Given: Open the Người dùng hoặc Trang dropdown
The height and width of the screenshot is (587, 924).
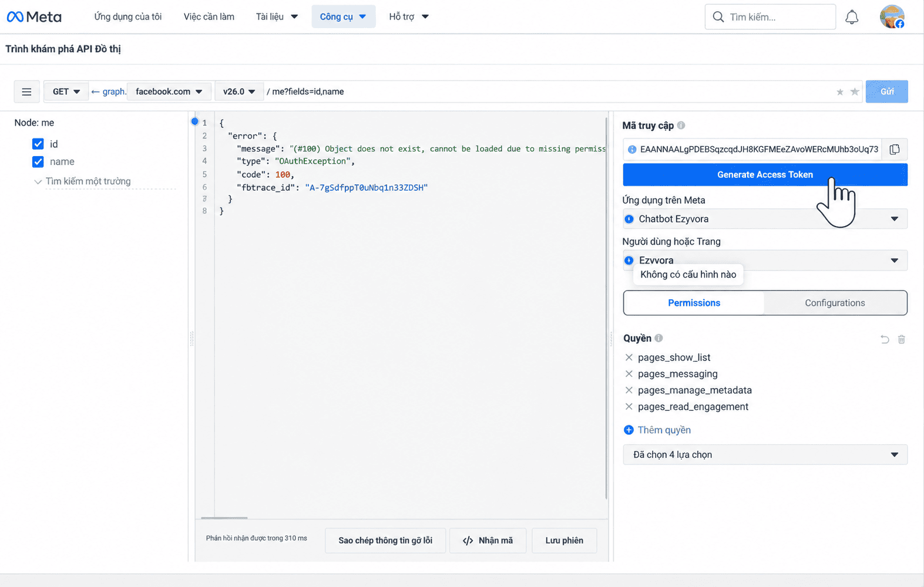Looking at the screenshot, I should tap(765, 260).
